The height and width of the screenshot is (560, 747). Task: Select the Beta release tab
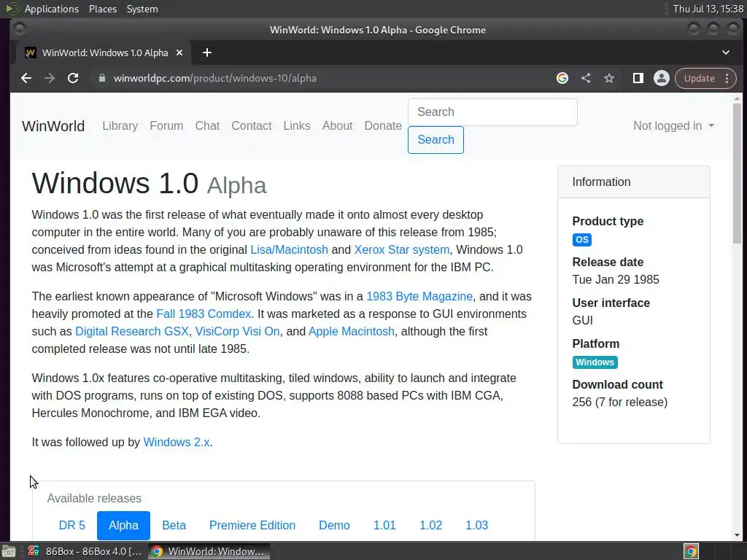tap(174, 525)
